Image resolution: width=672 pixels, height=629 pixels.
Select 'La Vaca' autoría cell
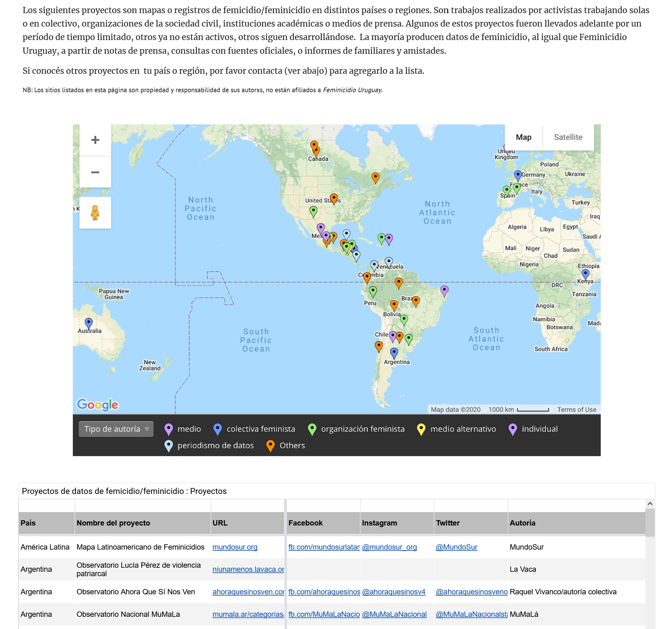(x=577, y=570)
